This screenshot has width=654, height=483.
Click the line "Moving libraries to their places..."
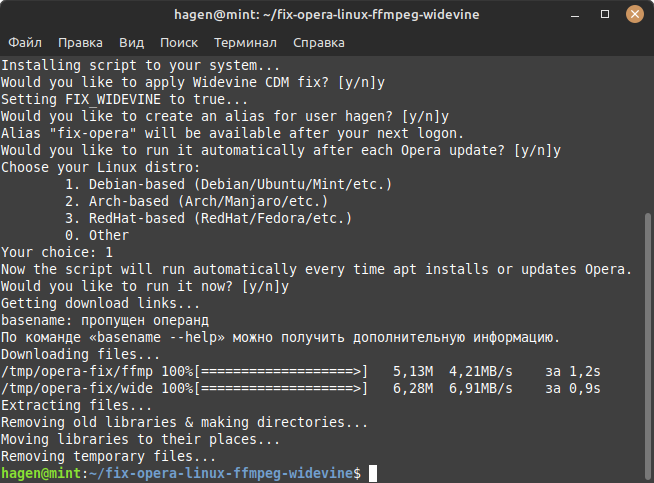point(141,440)
